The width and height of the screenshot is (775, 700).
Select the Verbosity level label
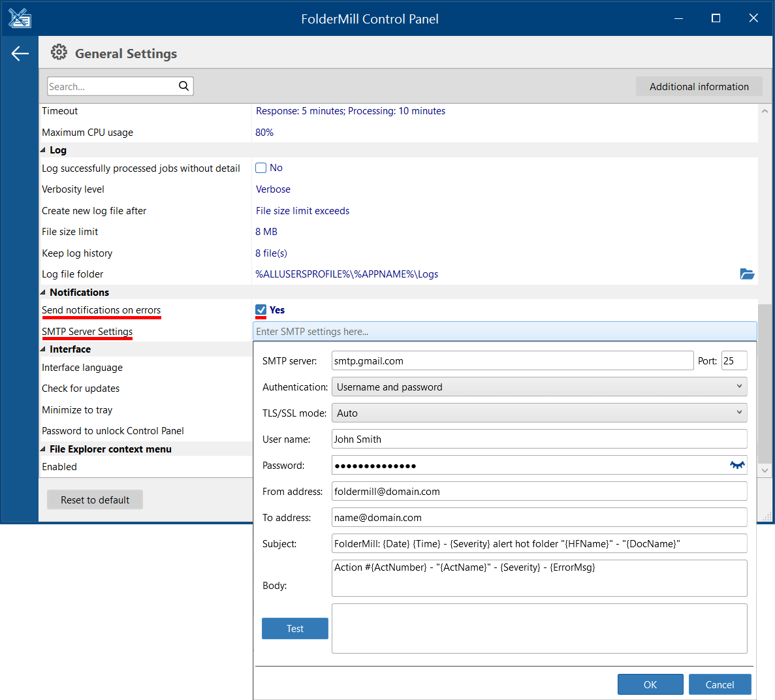[72, 189]
